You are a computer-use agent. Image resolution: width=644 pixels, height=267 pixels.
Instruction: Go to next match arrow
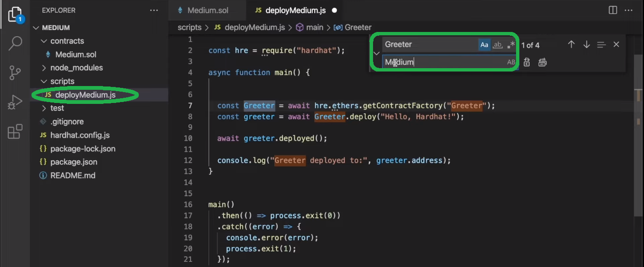click(x=587, y=45)
